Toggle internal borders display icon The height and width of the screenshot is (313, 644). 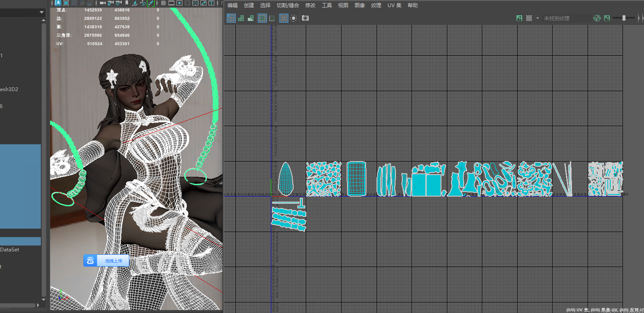pyautogui.click(x=272, y=18)
